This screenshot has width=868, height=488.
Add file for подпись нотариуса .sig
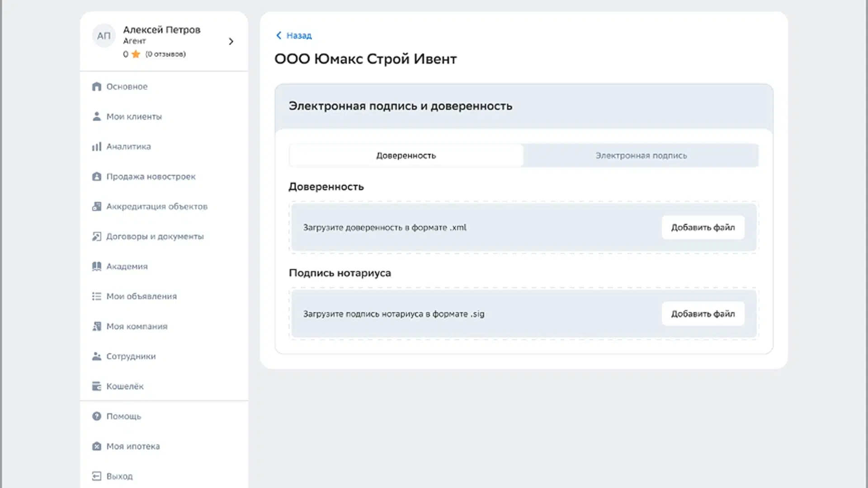[x=703, y=314]
